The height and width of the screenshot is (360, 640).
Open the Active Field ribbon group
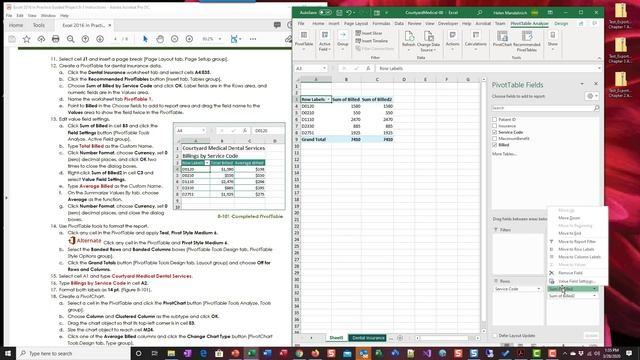click(324, 40)
